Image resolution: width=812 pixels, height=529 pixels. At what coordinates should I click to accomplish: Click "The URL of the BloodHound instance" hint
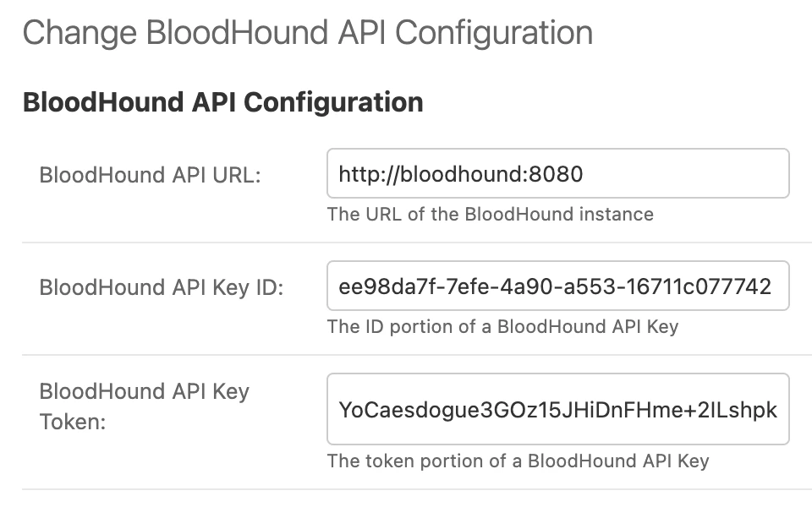[x=490, y=214]
